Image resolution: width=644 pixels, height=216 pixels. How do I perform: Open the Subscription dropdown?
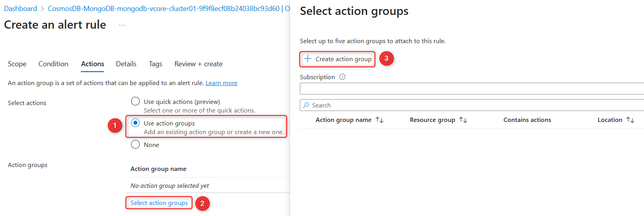tap(471, 89)
